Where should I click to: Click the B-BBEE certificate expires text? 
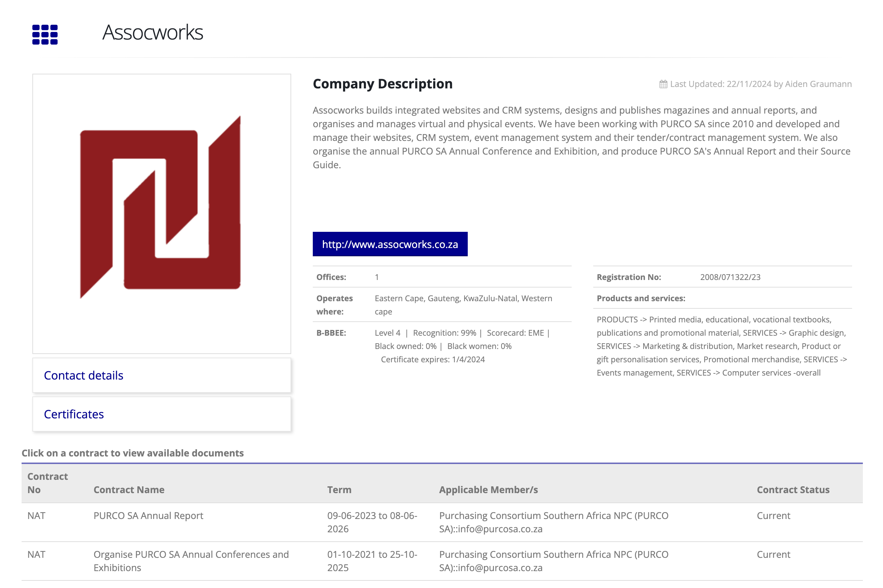point(432,359)
